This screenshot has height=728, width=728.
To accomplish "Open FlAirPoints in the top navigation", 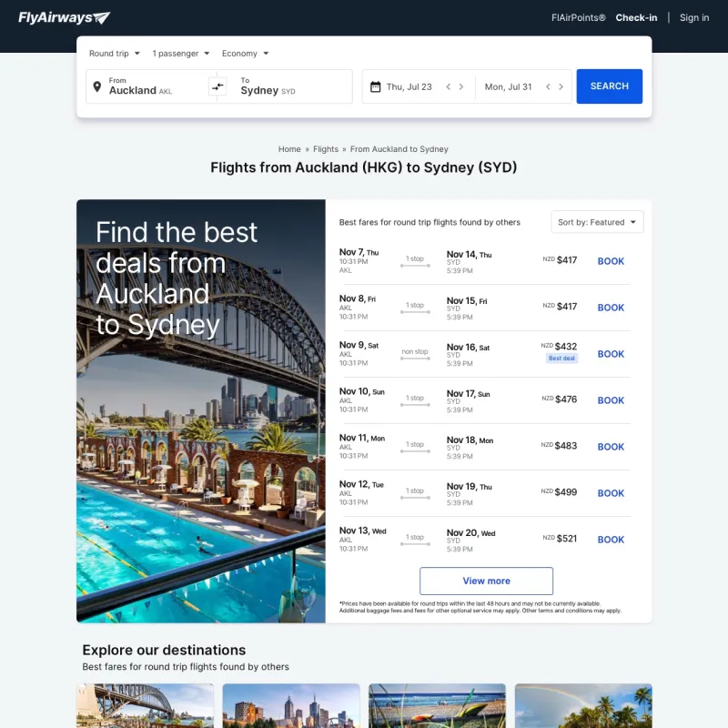I will pyautogui.click(x=578, y=17).
